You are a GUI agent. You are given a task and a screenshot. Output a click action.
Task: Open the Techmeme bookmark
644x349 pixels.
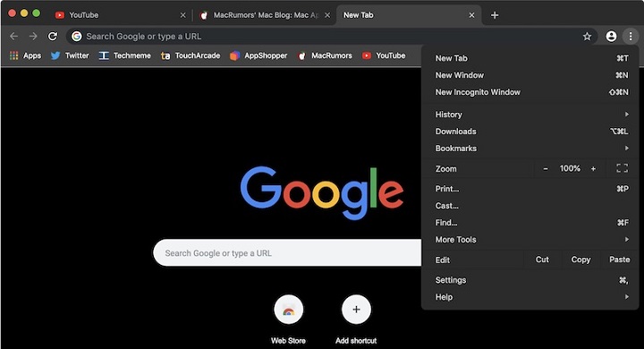125,55
